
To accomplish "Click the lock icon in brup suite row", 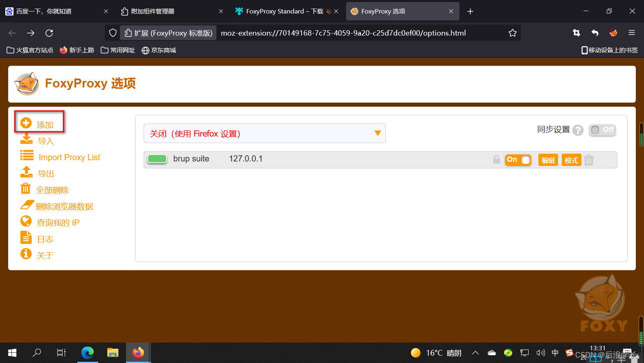I will point(496,159).
